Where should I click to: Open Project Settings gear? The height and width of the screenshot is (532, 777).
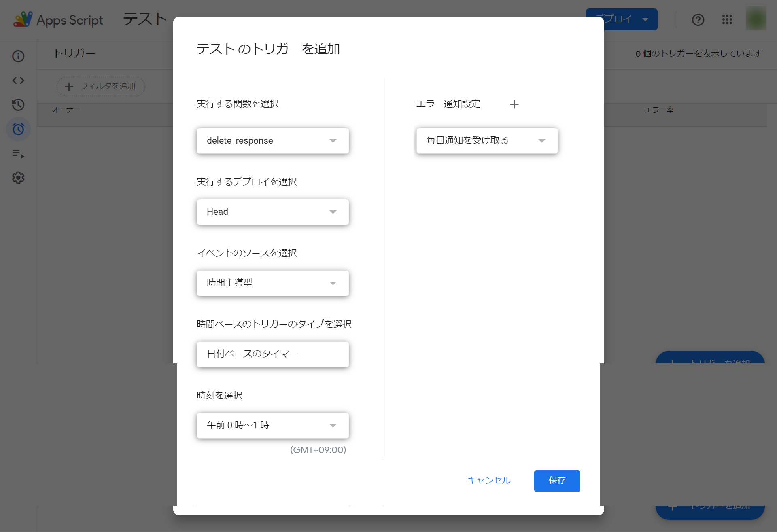(18, 178)
